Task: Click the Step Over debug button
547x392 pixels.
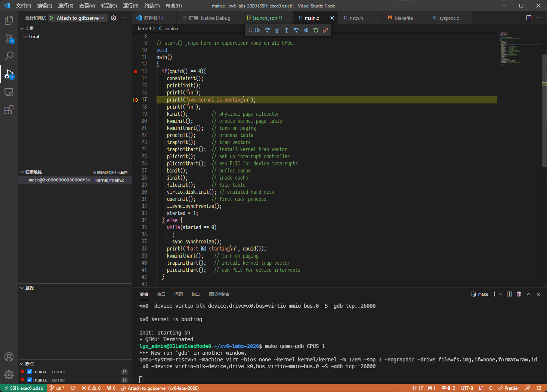Action: (x=267, y=30)
